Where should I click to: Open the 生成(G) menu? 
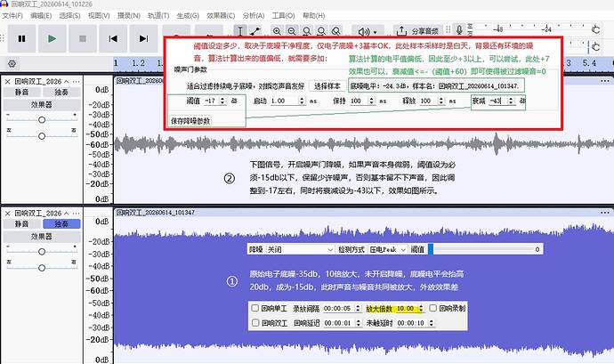coord(188,16)
